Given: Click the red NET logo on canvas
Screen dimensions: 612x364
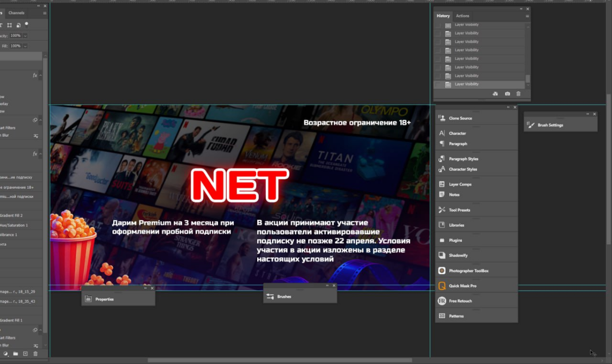Looking at the screenshot, I should coord(240,185).
